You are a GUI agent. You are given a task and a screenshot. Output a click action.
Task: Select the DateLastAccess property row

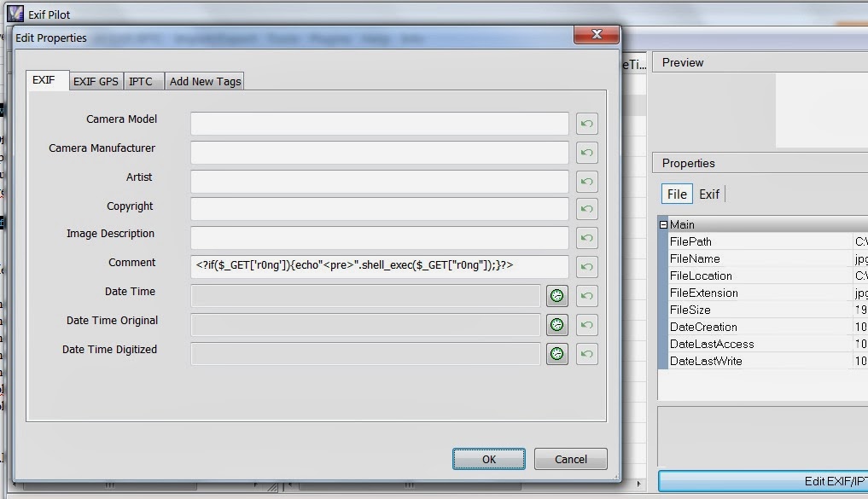coord(766,344)
